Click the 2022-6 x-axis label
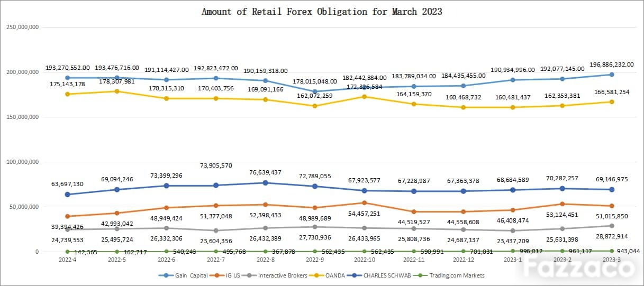Image resolution: width=644 pixels, height=286 pixels. 167,260
